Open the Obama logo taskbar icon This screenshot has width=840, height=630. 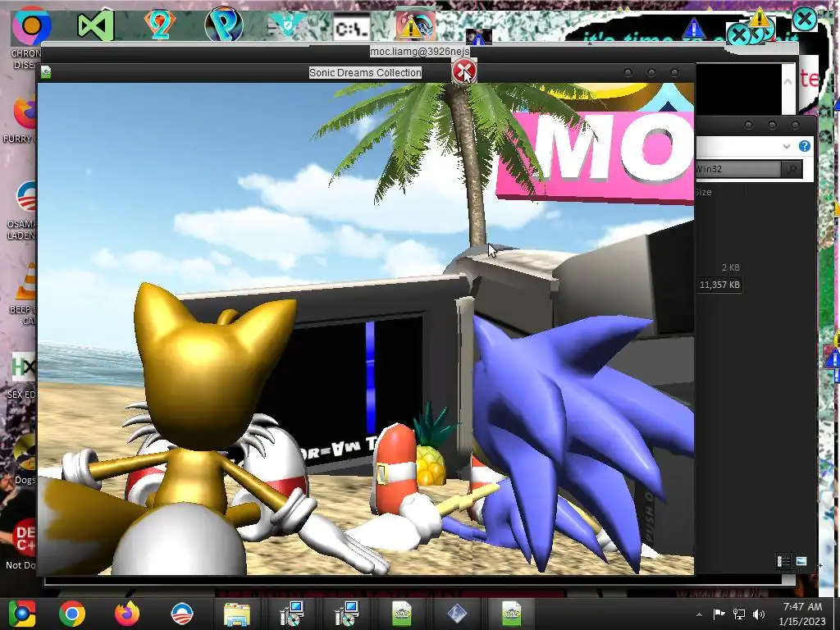click(182, 614)
